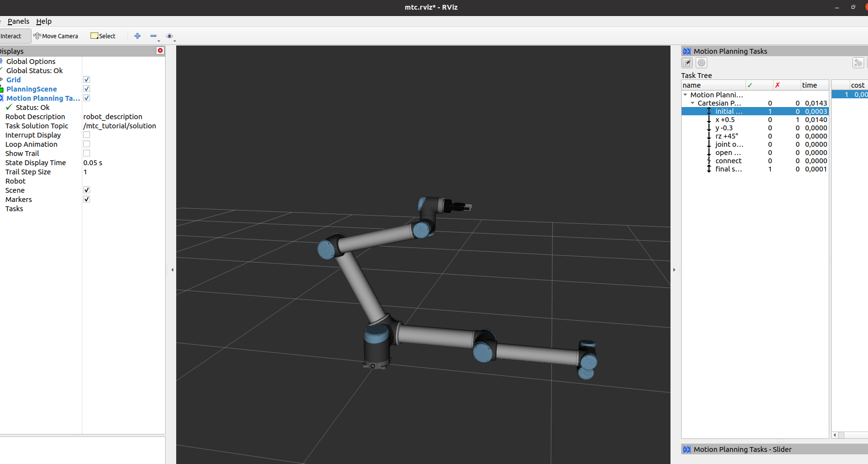Select the 'x +0.5' stage row
The image size is (868, 464).
(x=755, y=120)
